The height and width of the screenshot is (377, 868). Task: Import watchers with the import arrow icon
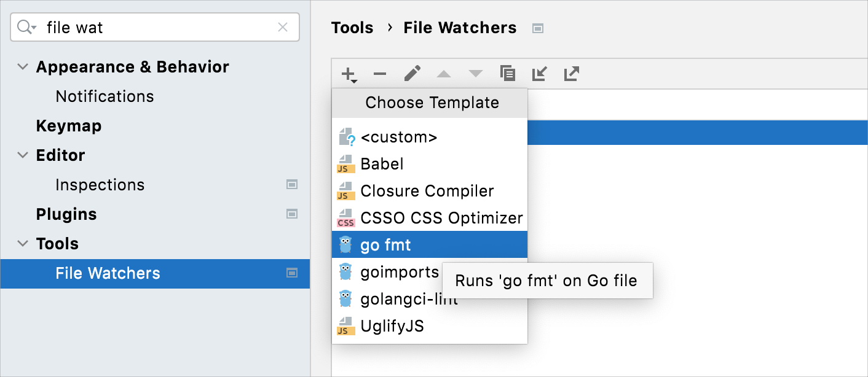(x=539, y=73)
